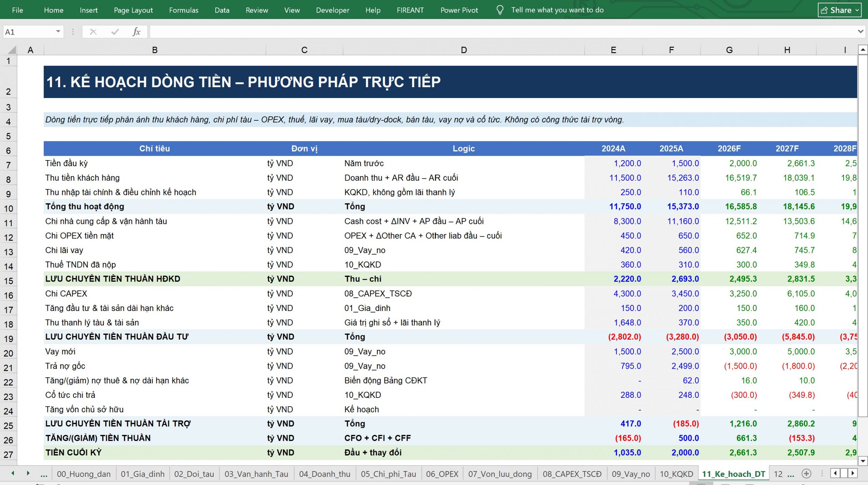The width and height of the screenshot is (868, 485).
Task: Click the vertical scrollbar thumb
Action: (863, 235)
